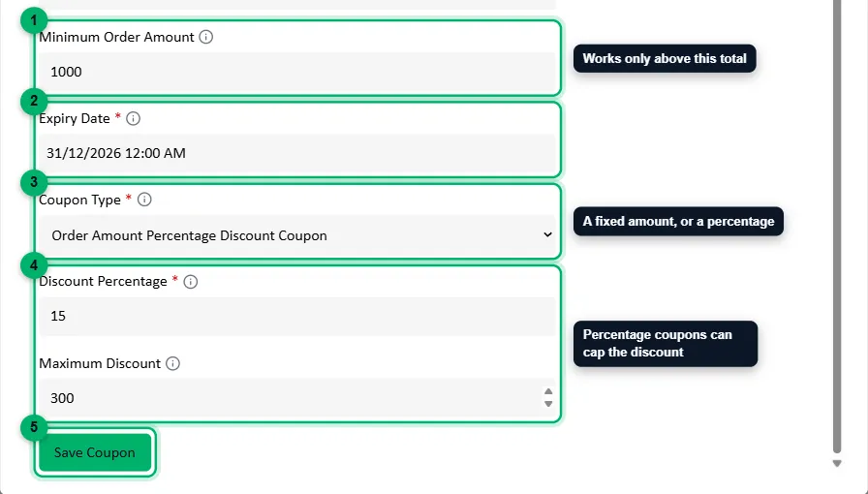Viewport: 868px width, 494px height.
Task: Click the "Coupon Type" label
Action: click(x=79, y=200)
